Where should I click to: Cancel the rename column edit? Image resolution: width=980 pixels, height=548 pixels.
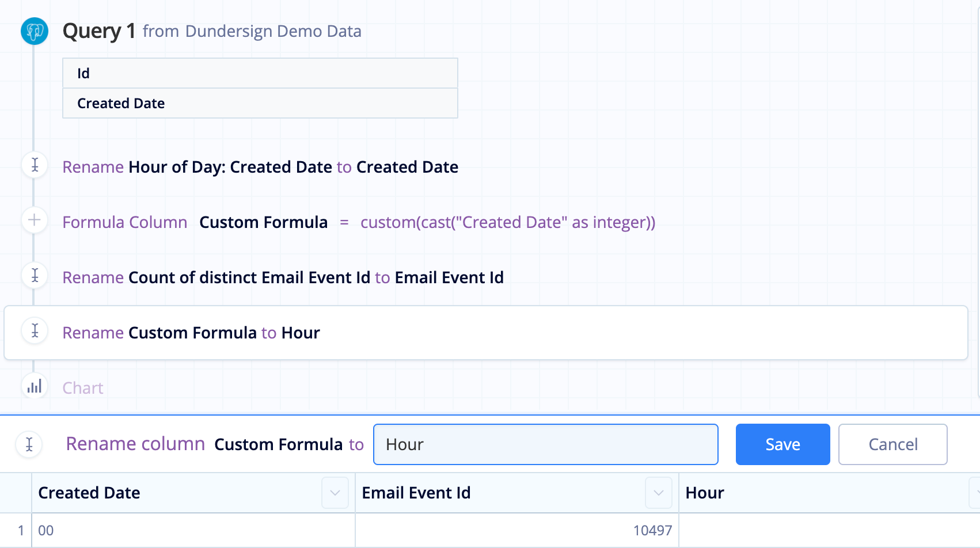[893, 444]
